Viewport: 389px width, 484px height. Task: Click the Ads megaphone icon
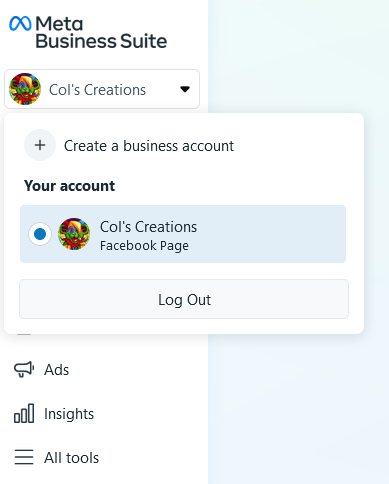point(24,369)
